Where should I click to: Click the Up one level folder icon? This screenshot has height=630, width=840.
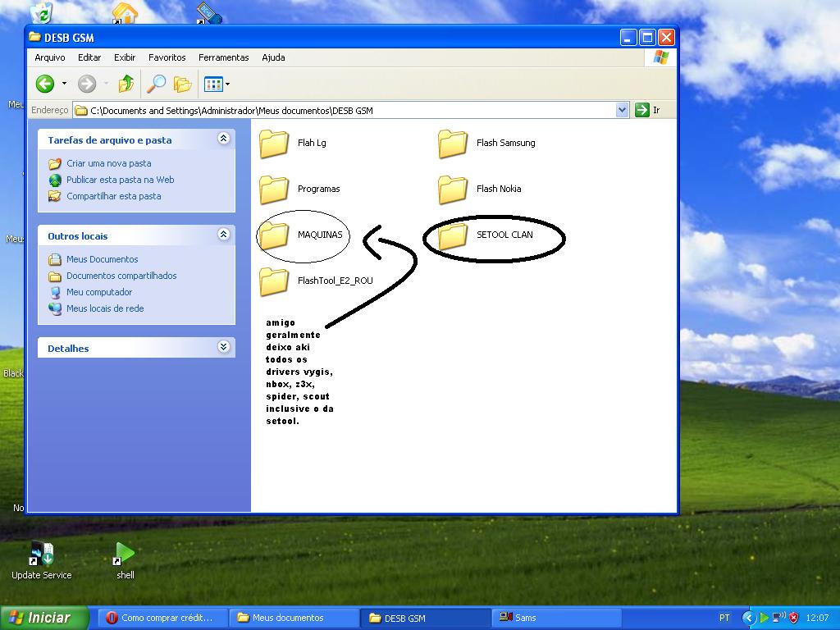[x=126, y=84]
